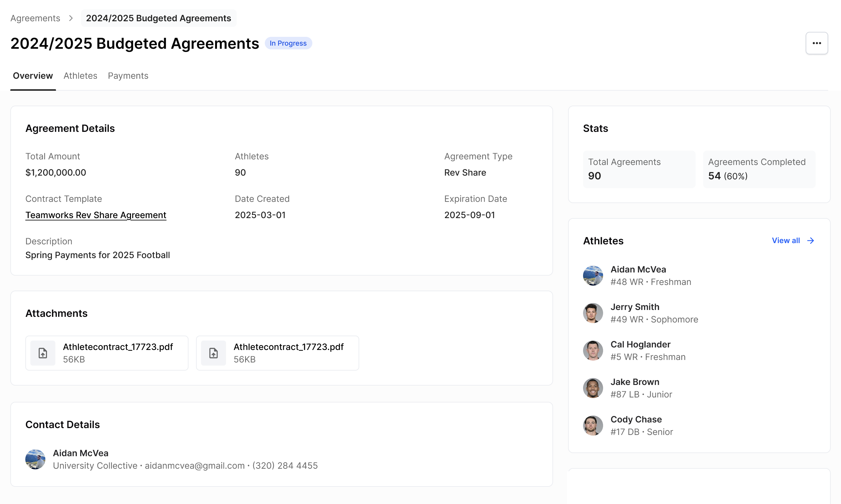The image size is (841, 504).
Task: Switch to the Athletes tab
Action: pos(80,76)
